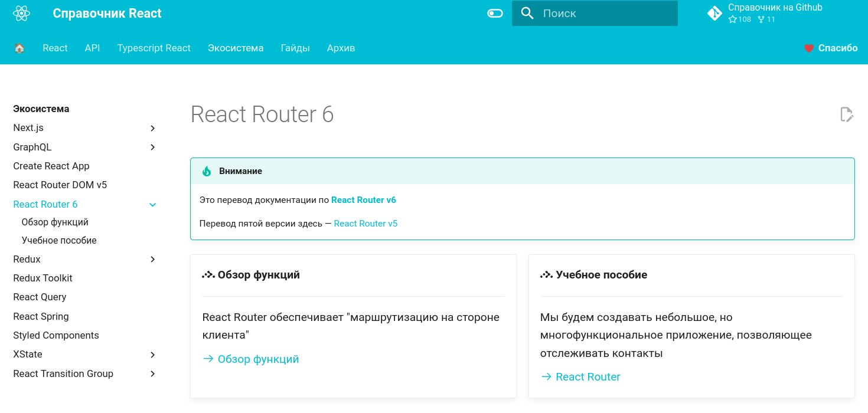
Task: Switch to Typescript React tab
Action: [154, 48]
